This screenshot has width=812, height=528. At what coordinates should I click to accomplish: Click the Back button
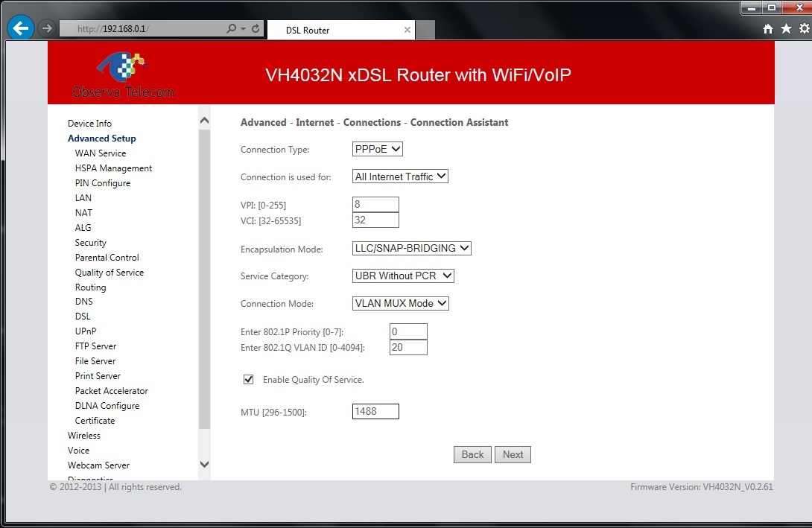472,454
